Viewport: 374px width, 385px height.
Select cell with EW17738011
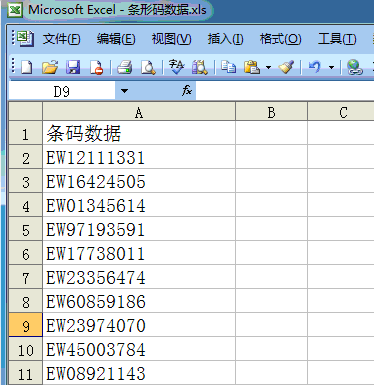(139, 253)
